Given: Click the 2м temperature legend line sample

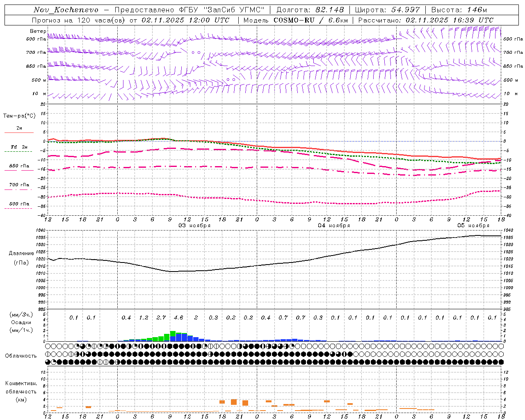Looking at the screenshot, I should 19,132.
